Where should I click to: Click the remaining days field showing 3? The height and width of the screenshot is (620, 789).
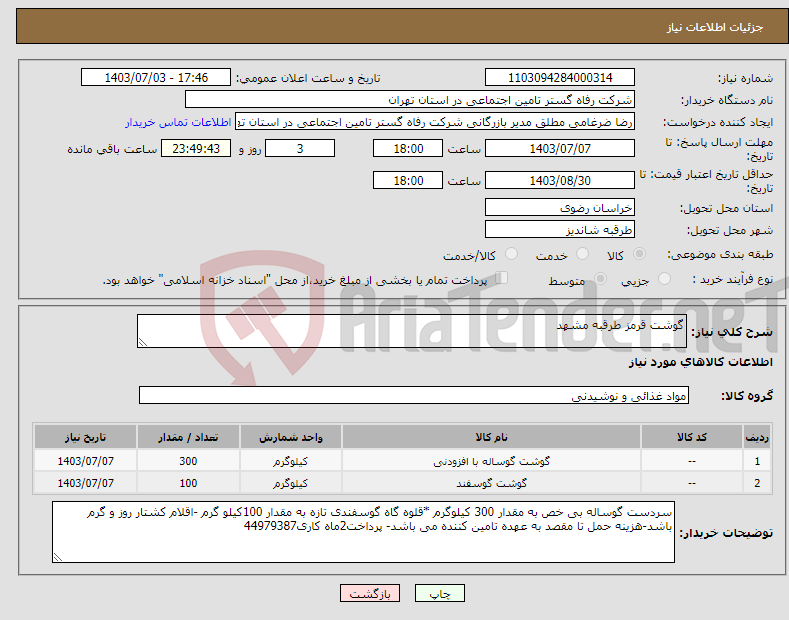pos(300,148)
